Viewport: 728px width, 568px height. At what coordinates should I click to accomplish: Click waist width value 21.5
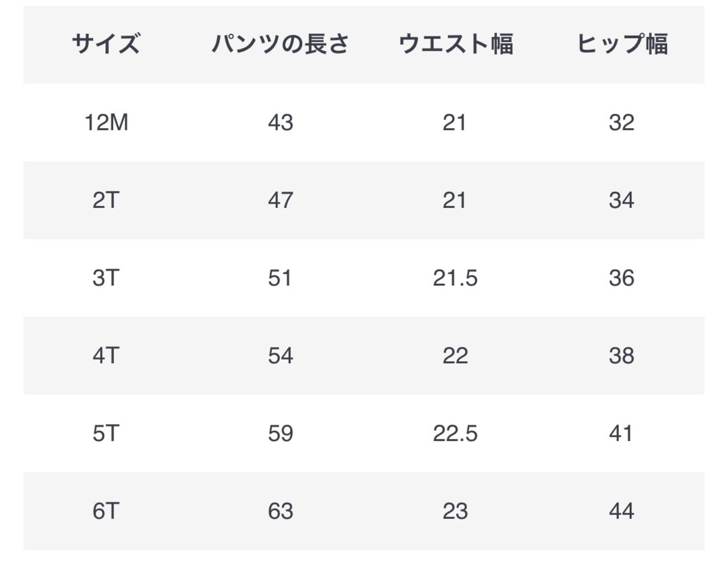coord(455,278)
